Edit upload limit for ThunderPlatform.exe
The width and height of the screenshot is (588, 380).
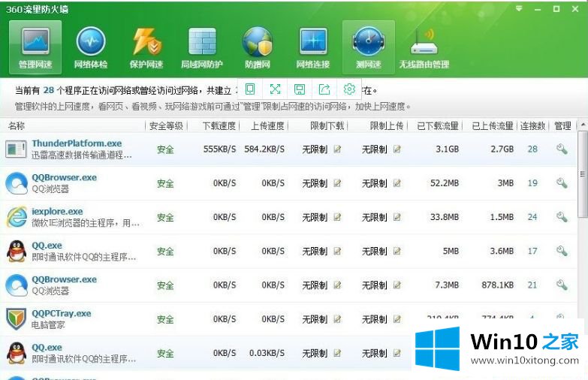click(397, 149)
